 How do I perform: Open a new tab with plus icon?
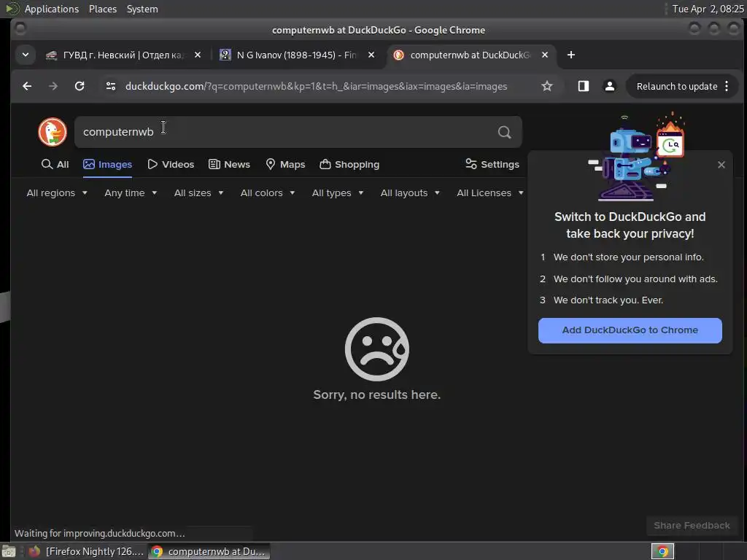[x=570, y=55]
